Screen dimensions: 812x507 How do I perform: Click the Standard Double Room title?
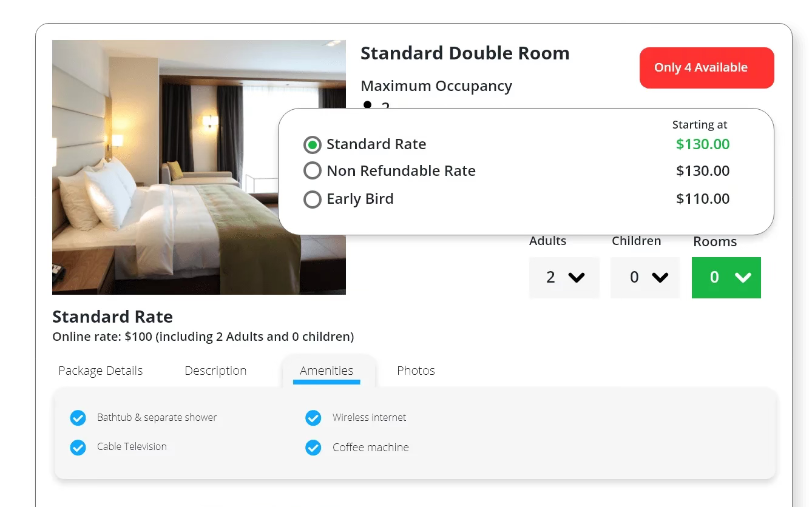tap(465, 53)
